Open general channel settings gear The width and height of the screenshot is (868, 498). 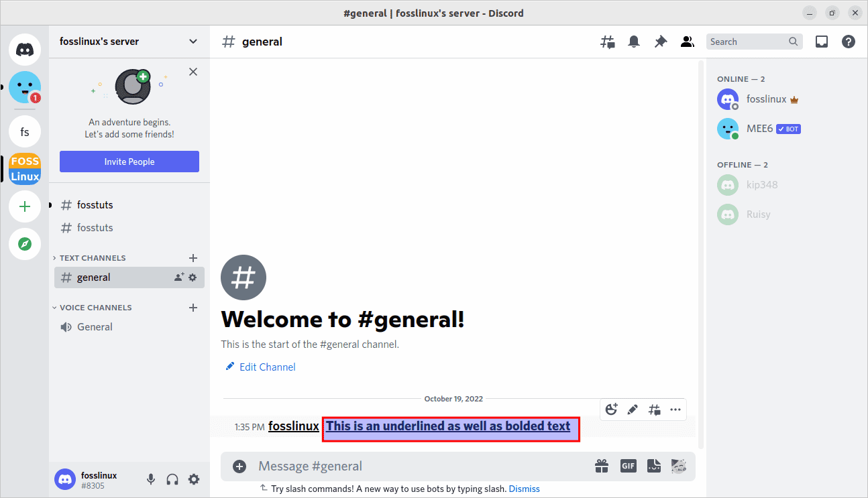[x=193, y=277]
